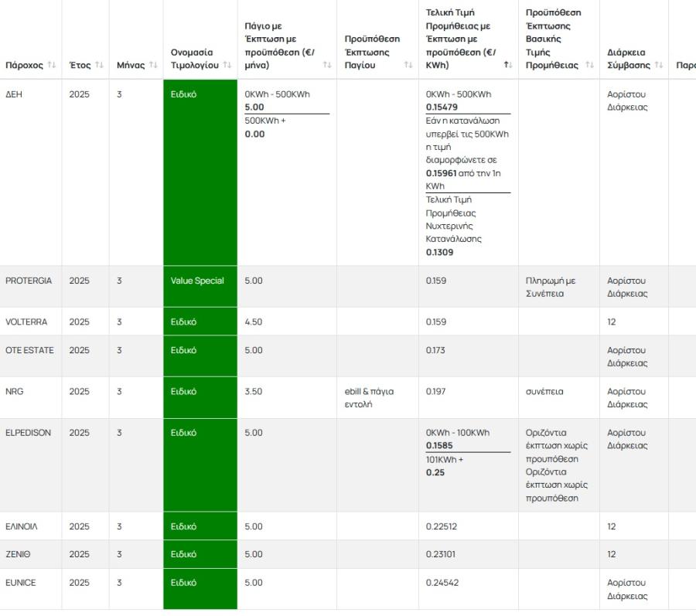Select the NRG provider cell
The width and height of the screenshot is (696, 616).
pos(31,397)
